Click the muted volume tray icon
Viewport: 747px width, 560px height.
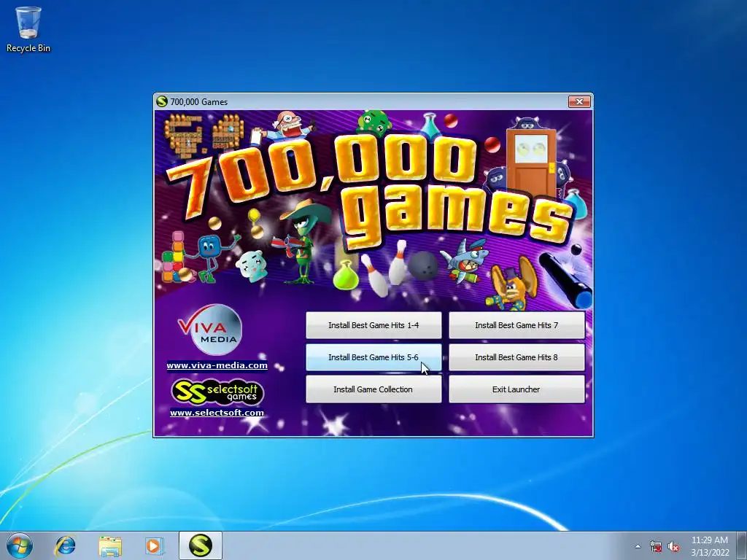[673, 546]
